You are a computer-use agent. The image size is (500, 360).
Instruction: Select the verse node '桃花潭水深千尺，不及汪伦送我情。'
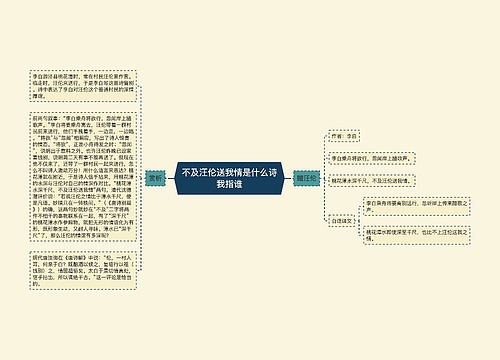372,181
